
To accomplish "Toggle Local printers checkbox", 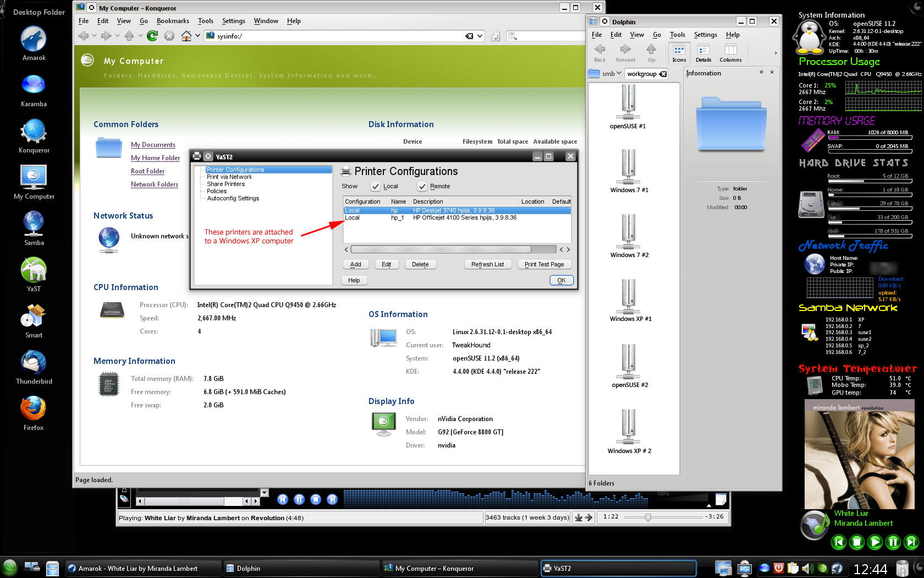I will tap(376, 187).
